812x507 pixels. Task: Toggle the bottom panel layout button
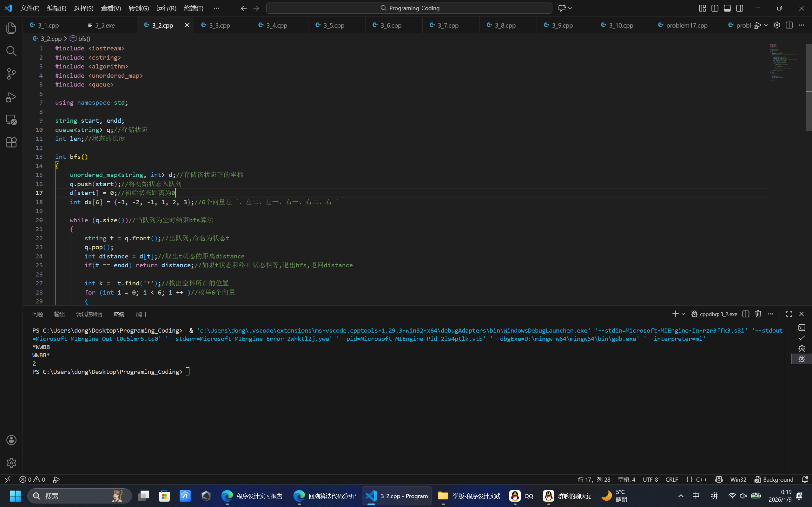727,8
